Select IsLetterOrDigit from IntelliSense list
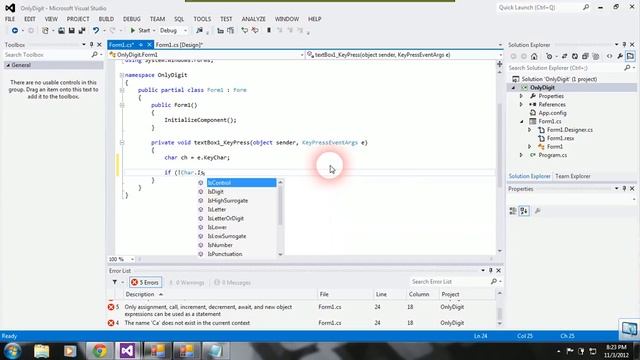This screenshot has width=640, height=360. point(225,218)
